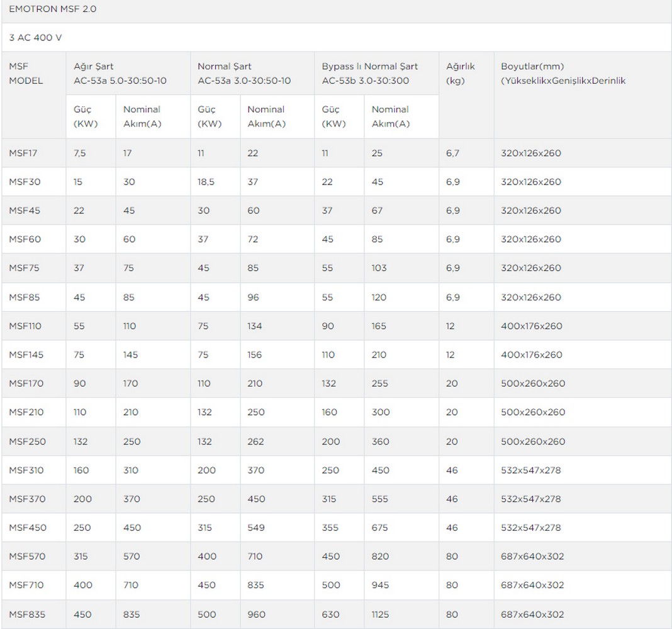Select the "134" current in MSF110 row

[255, 326]
